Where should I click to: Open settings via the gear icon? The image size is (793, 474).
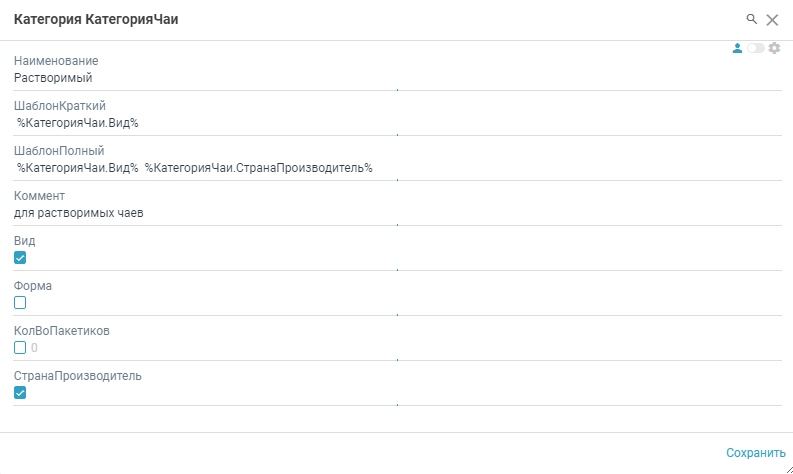coord(774,48)
